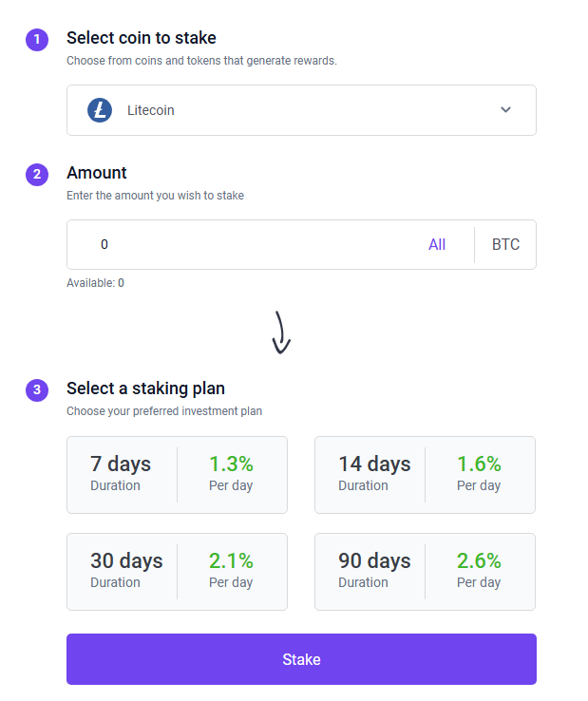Viewport: 588px width, 701px height.
Task: Click the 1.3% per day rate
Action: click(x=231, y=464)
